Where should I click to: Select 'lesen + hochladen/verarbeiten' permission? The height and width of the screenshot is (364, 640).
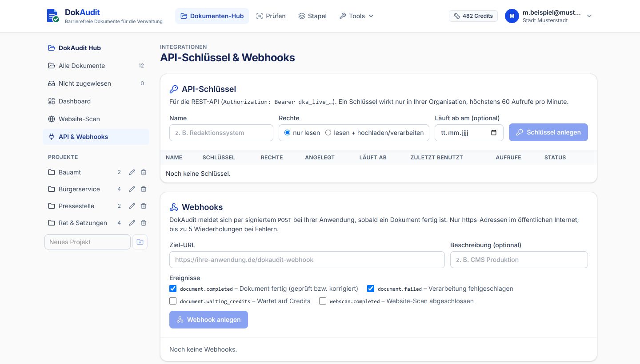point(328,133)
